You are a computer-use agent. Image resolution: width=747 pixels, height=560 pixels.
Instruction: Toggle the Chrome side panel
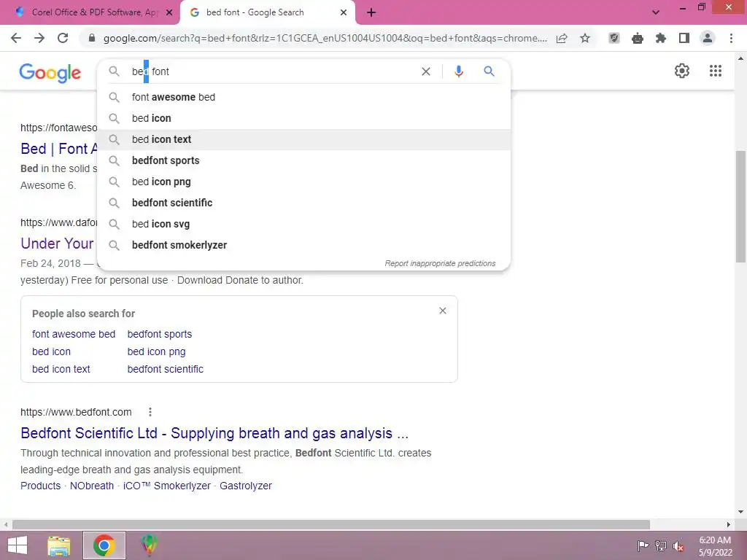pyautogui.click(x=684, y=38)
